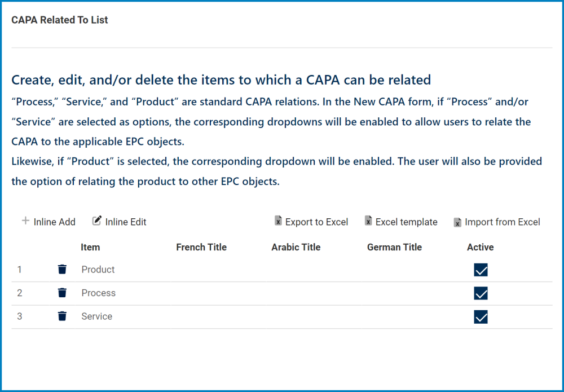Image resolution: width=564 pixels, height=392 pixels.
Task: Disable Active checkbox for Service
Action: coord(481,317)
